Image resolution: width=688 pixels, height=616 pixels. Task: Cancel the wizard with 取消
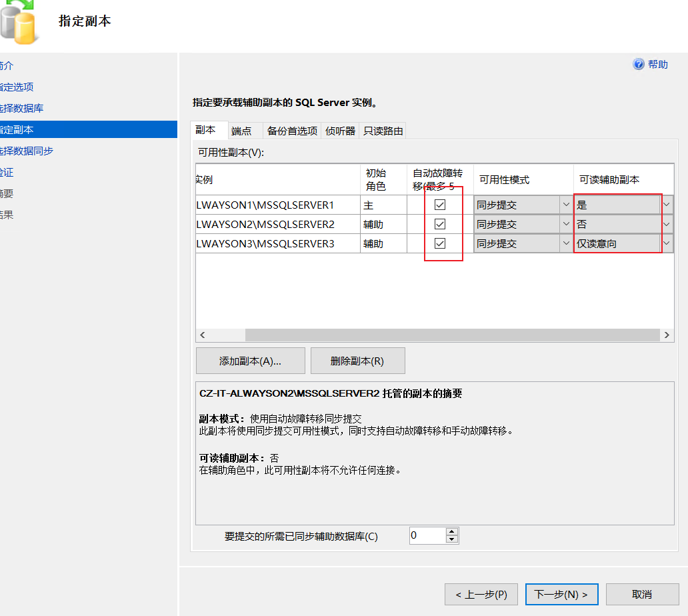pyautogui.click(x=643, y=595)
